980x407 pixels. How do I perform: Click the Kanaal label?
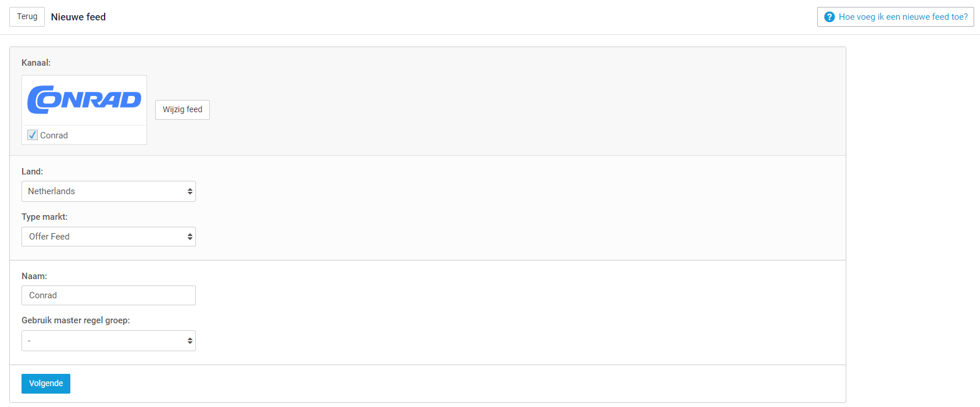pyautogui.click(x=36, y=63)
